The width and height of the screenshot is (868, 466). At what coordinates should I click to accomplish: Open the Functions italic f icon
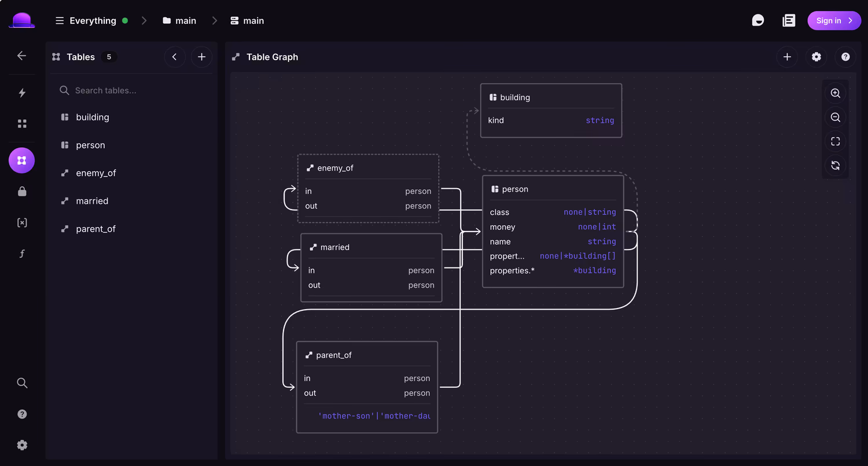pos(22,254)
